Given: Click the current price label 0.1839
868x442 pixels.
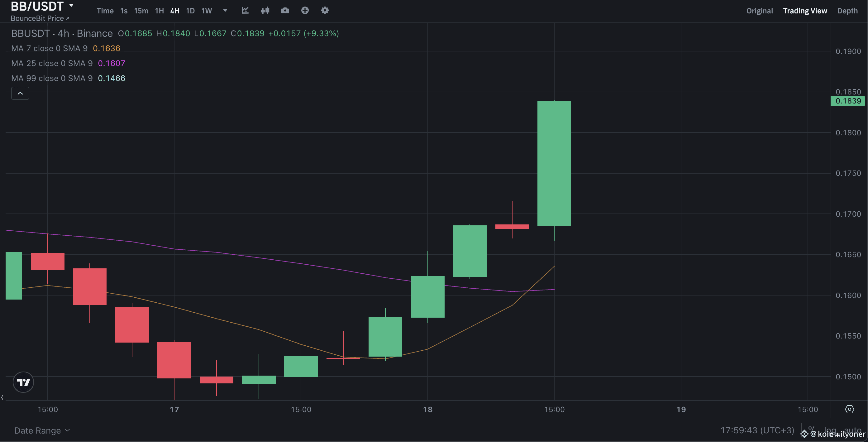Looking at the screenshot, I should pyautogui.click(x=847, y=101).
